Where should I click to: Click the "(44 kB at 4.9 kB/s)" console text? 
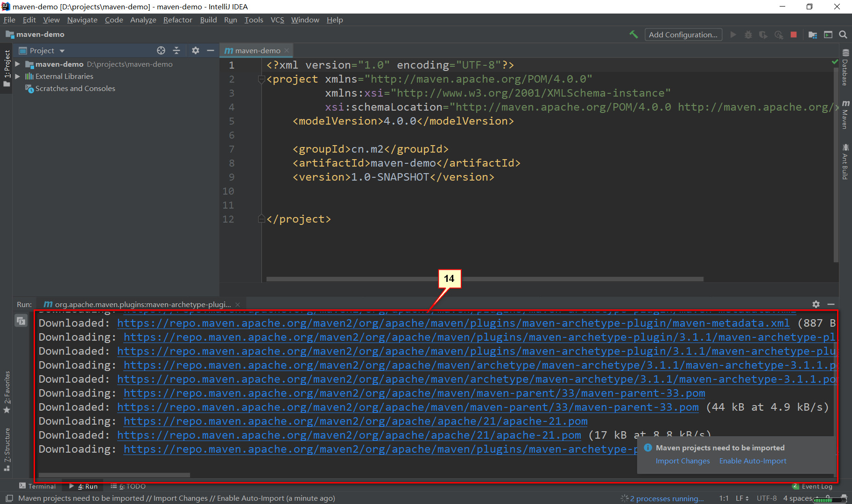tap(768, 407)
